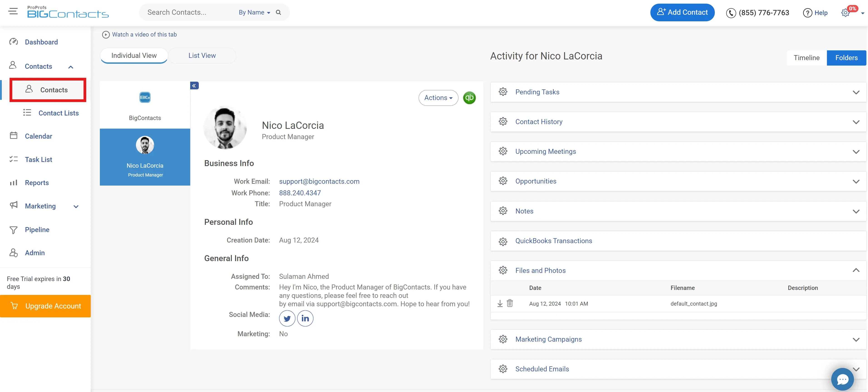The height and width of the screenshot is (392, 868).
Task: Download the default_contact.jpg file
Action: tap(500, 304)
